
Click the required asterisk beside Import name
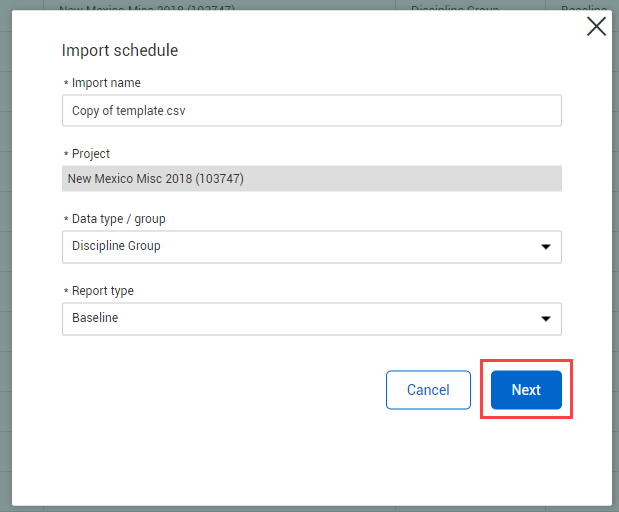[x=66, y=84]
